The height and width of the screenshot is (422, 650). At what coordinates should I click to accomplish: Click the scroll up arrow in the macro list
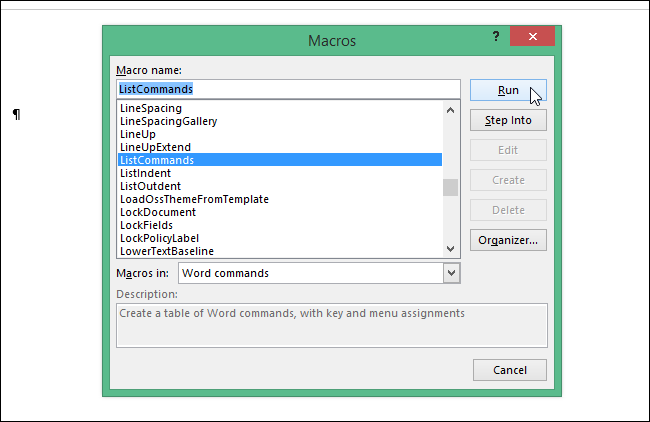tap(451, 110)
